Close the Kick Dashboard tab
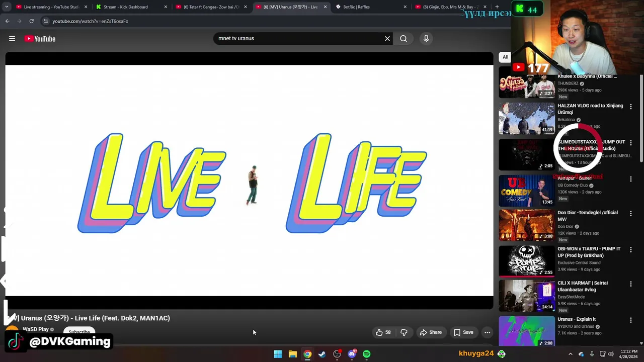Image resolution: width=644 pixels, height=362 pixels. click(x=166, y=7)
